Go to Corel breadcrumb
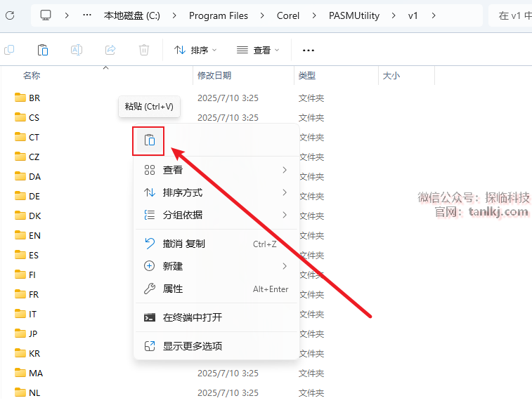 click(288, 15)
